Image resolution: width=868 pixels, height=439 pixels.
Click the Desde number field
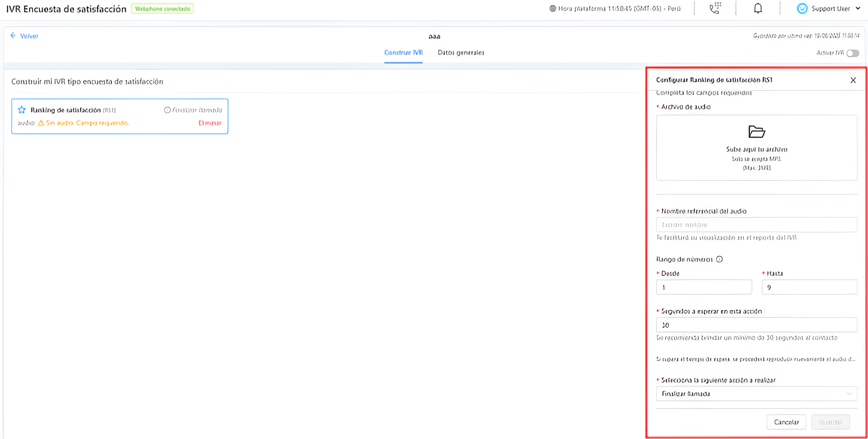pyautogui.click(x=704, y=287)
